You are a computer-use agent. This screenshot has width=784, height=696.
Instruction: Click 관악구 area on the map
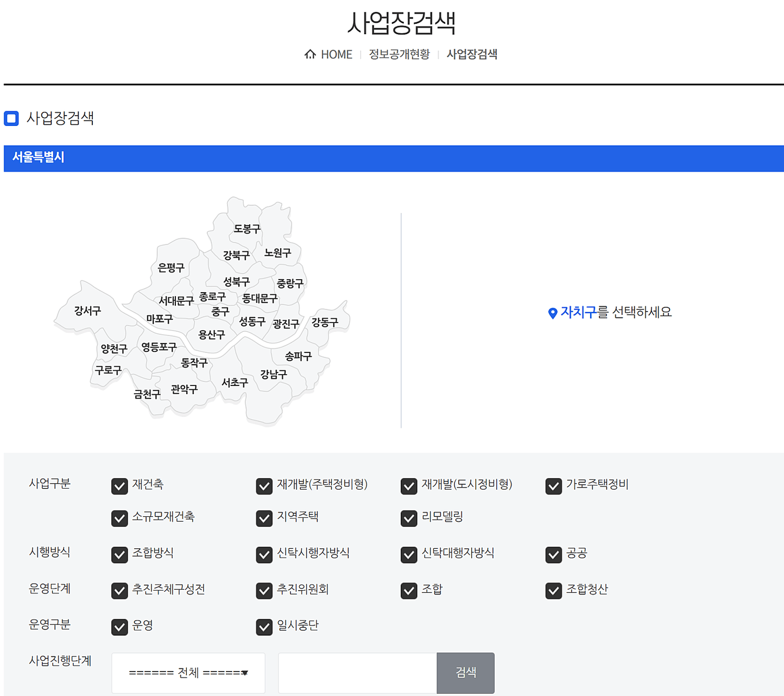184,389
